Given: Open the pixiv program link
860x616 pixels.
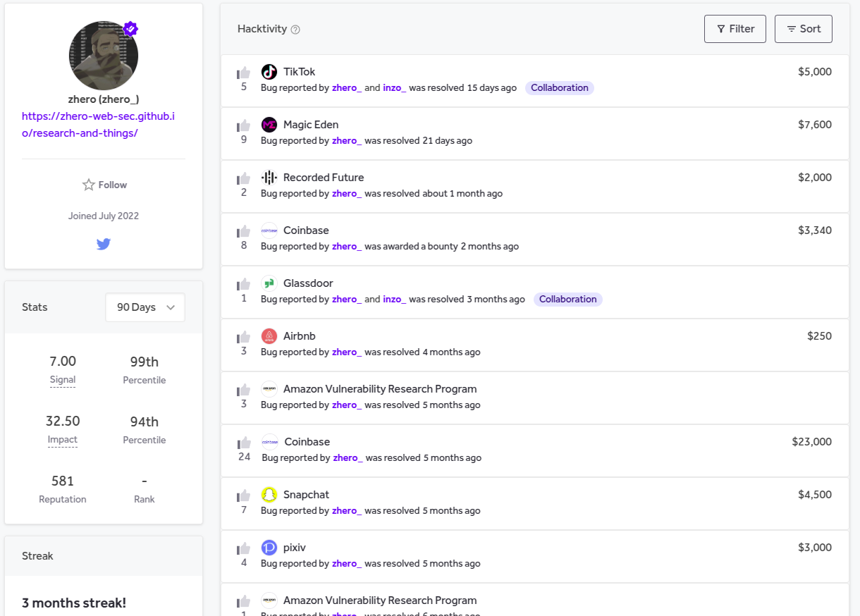Looking at the screenshot, I should pyautogui.click(x=295, y=548).
